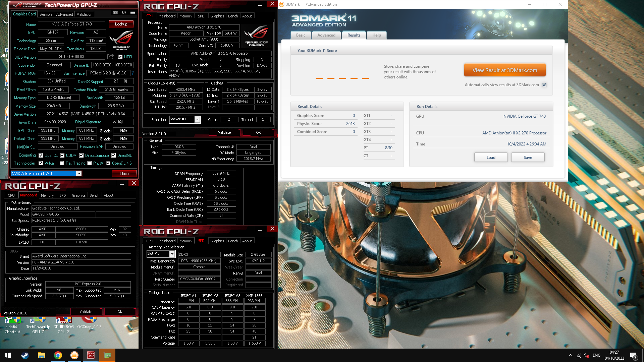Click View Result at 3DMark.com
This screenshot has height=362, width=644.
(505, 70)
